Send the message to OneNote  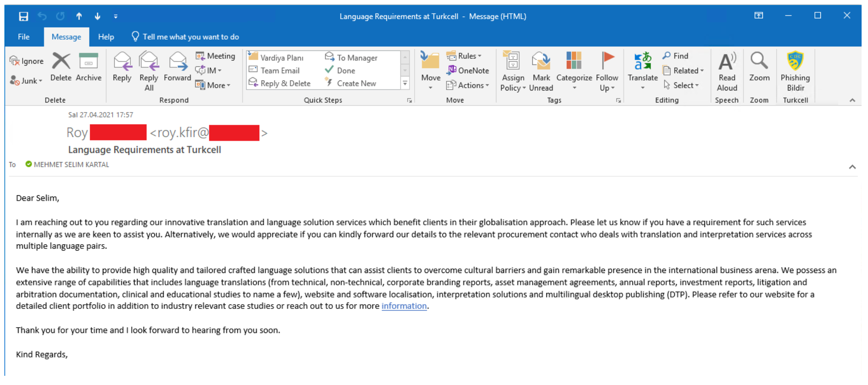[x=468, y=70]
